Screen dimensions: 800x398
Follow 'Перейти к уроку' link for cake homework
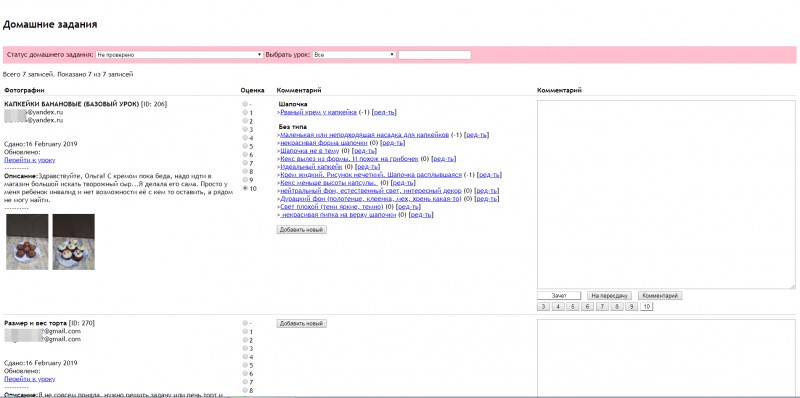[x=30, y=380]
